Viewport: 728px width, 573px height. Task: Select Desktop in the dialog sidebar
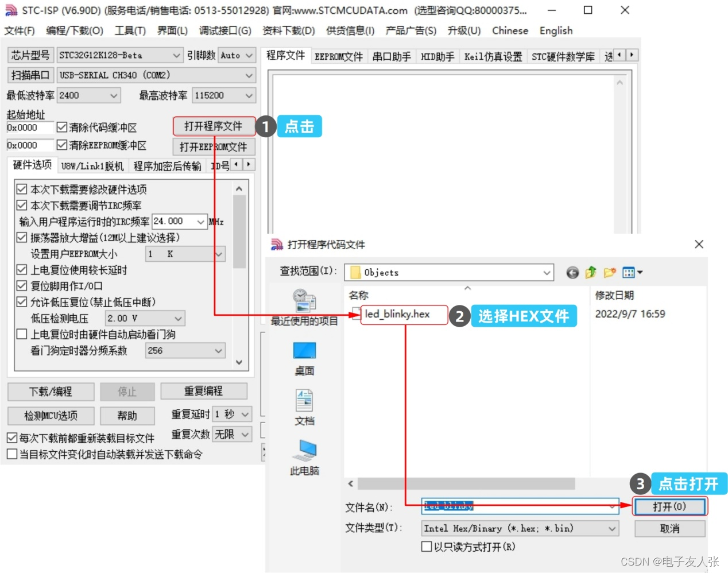click(x=304, y=358)
